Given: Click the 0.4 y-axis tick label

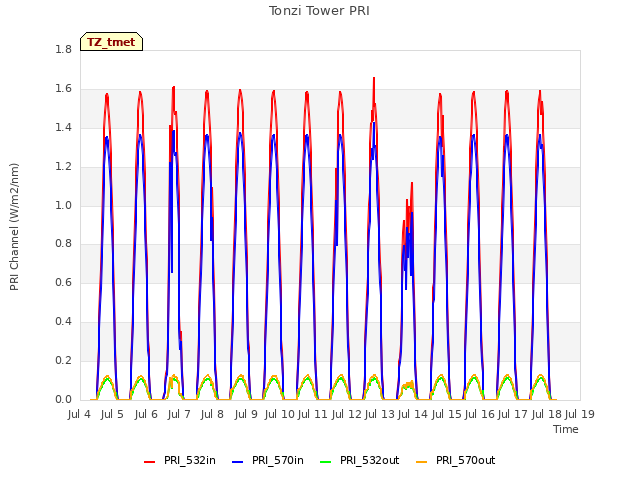Looking at the screenshot, I should [x=64, y=322].
